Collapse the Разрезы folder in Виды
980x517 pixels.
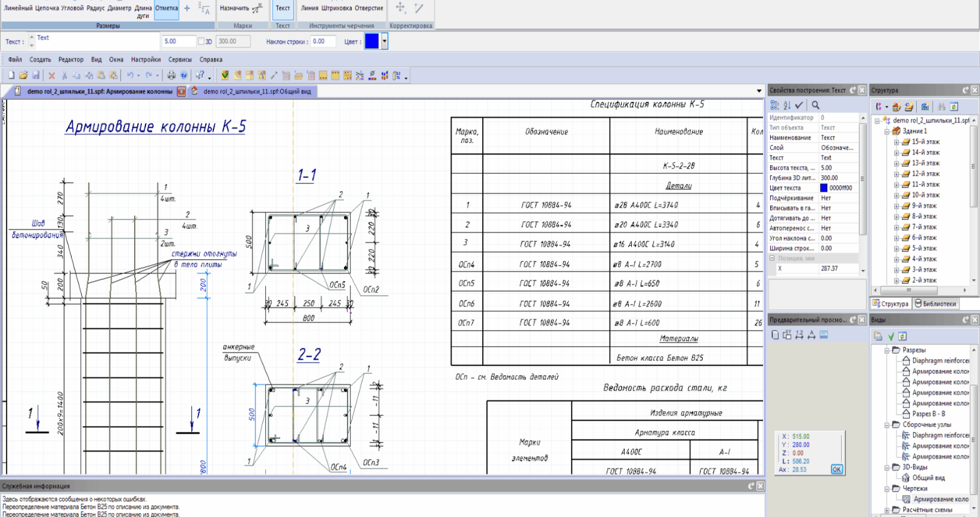[x=887, y=350]
